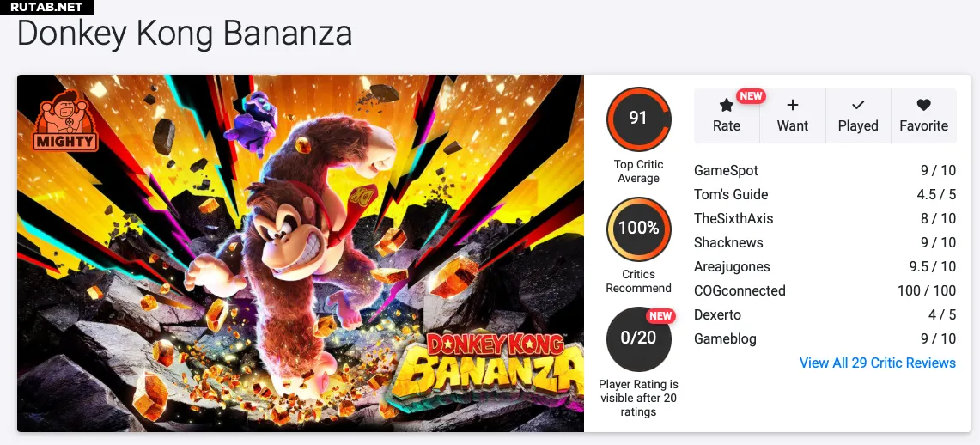Screen dimensions: 980x445
Task: Click the 0/20 Player Rating circle
Action: pyautogui.click(x=638, y=338)
